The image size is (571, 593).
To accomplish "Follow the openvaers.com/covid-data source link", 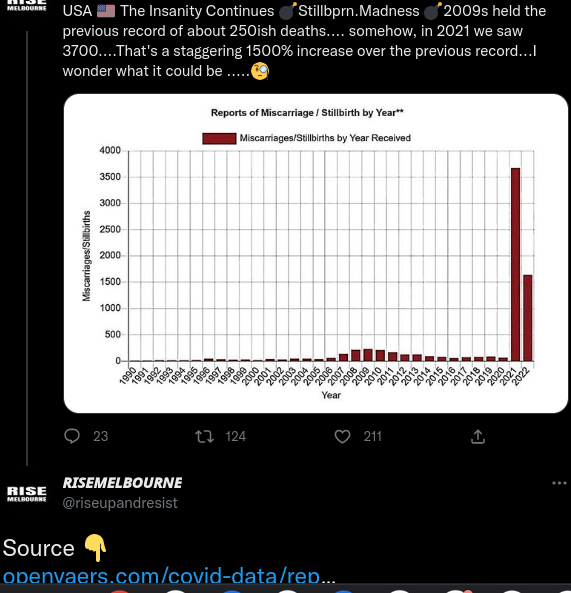I will tap(169, 576).
